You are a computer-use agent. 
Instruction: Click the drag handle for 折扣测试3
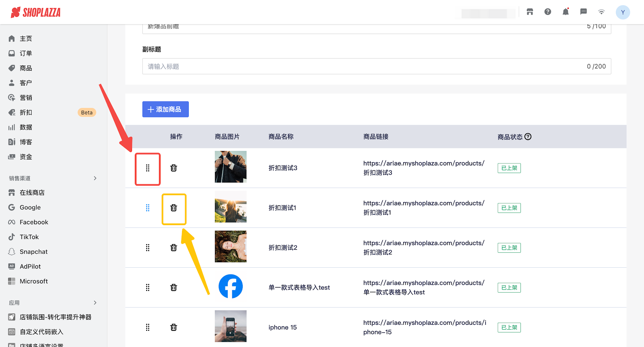pos(148,168)
